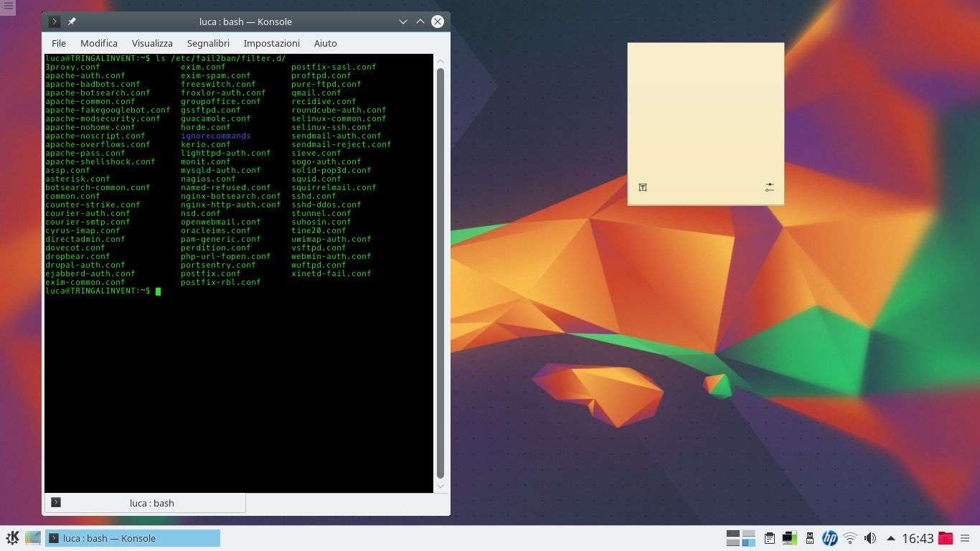The image size is (980, 551).
Task: Open the Visualizza menu
Action: [x=152, y=43]
